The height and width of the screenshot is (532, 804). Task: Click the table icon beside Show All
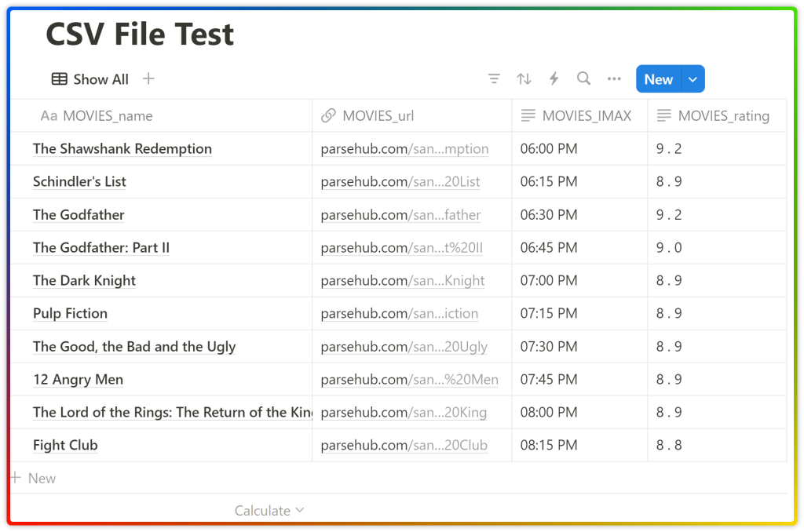60,79
